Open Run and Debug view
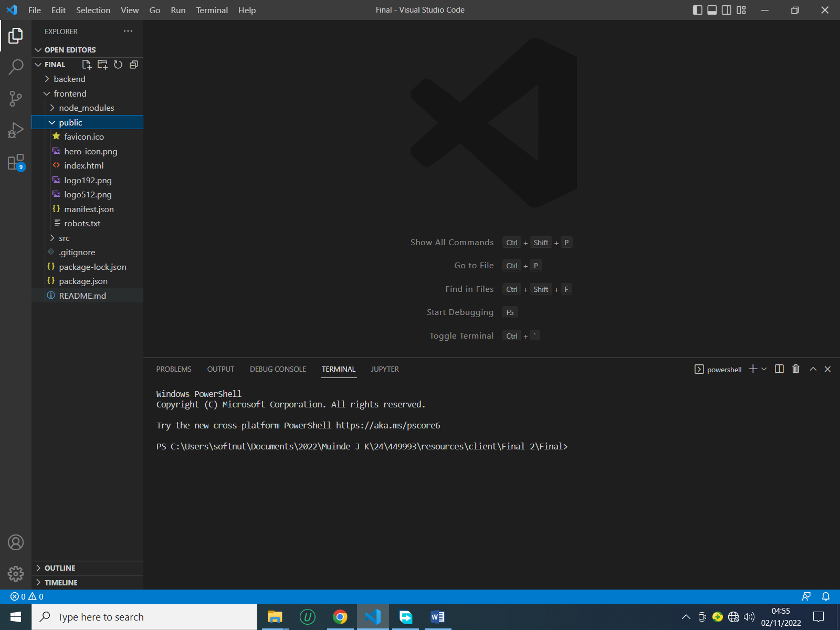 (16, 130)
